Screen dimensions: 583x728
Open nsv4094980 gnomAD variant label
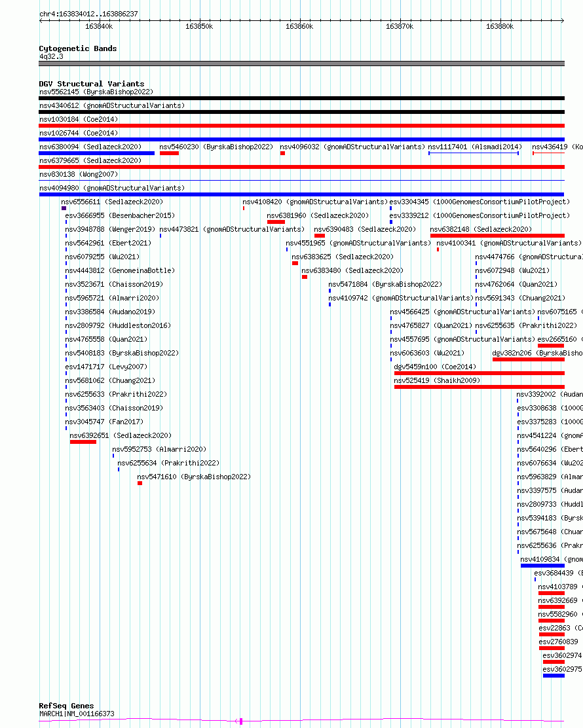[x=112, y=188]
